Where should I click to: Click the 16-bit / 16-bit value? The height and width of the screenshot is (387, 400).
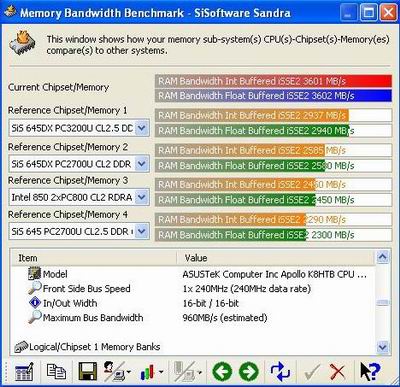(x=211, y=303)
